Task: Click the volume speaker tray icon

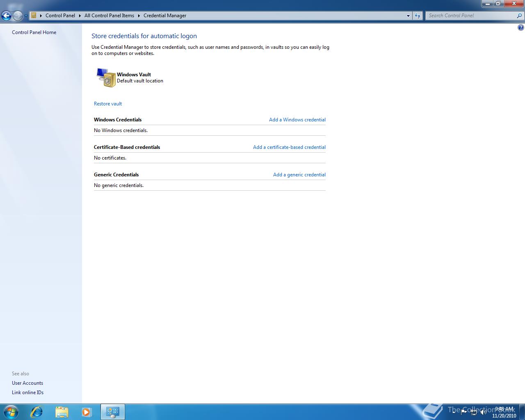Action: coord(484,412)
